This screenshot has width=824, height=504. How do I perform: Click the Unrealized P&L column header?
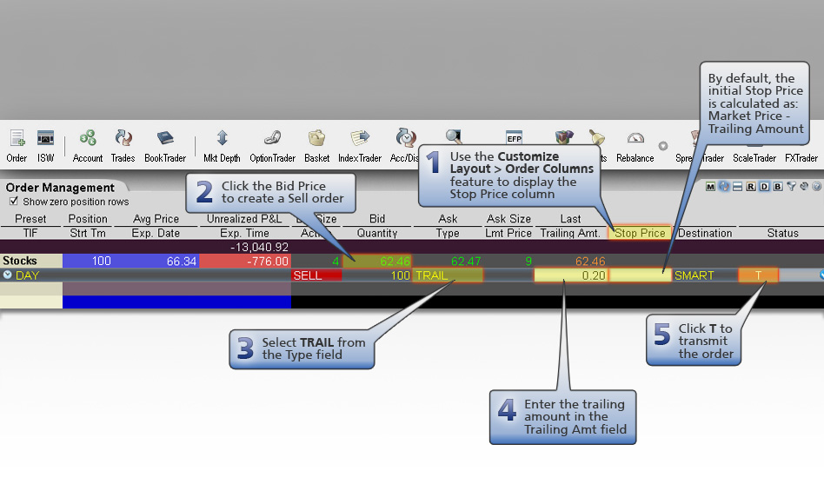[244, 219]
